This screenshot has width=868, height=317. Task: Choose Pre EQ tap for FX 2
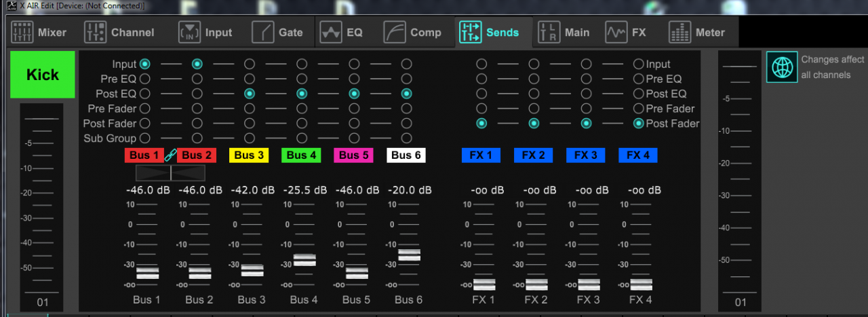click(534, 79)
